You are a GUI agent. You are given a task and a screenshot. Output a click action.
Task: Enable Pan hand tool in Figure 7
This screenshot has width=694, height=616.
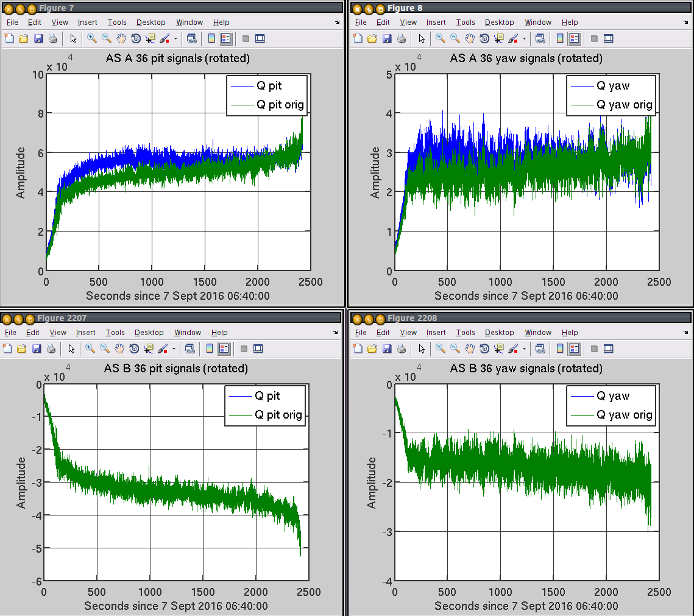(x=121, y=39)
